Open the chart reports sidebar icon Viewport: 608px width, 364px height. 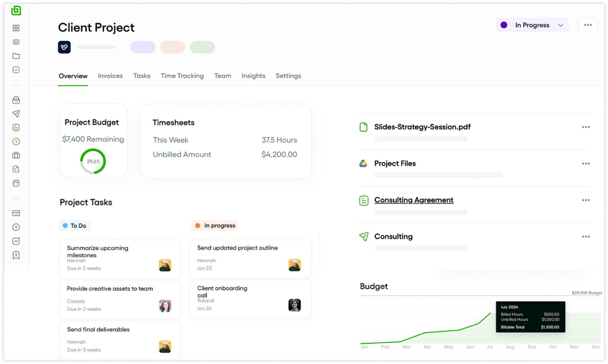click(16, 241)
